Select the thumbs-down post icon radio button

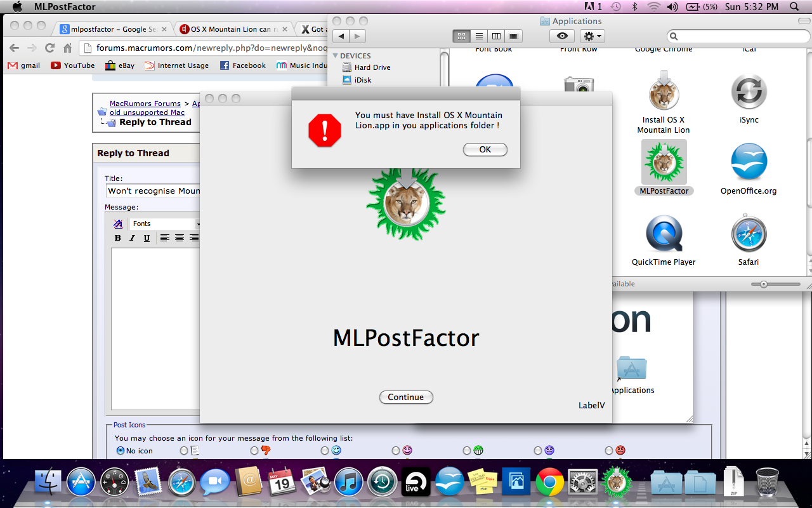pyautogui.click(x=254, y=451)
